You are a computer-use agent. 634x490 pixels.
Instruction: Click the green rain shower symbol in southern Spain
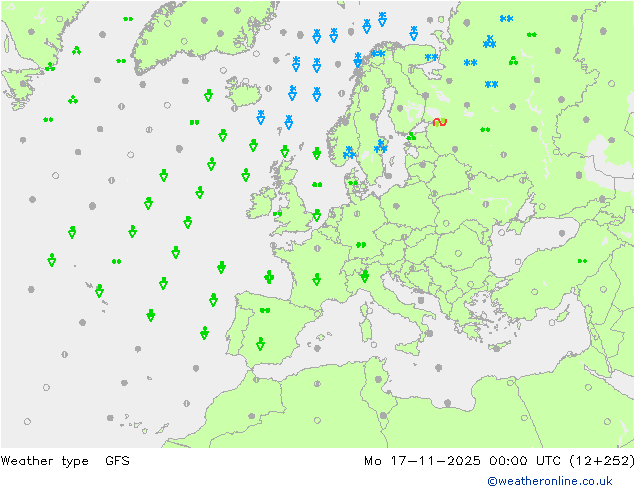[260, 344]
